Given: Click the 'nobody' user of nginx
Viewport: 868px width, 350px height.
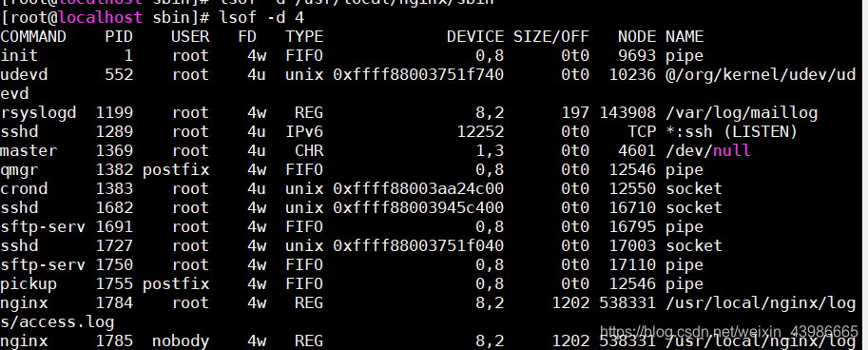Looking at the screenshot, I should point(181,341).
